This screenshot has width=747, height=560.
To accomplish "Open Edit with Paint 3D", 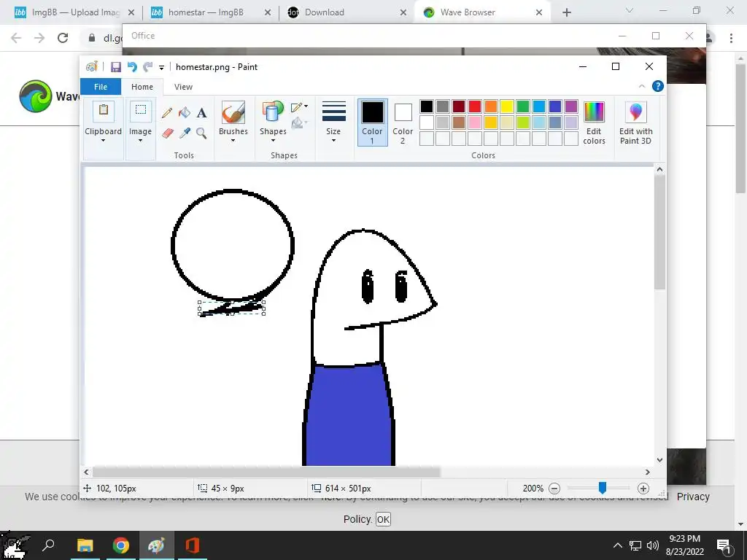I will click(x=635, y=122).
